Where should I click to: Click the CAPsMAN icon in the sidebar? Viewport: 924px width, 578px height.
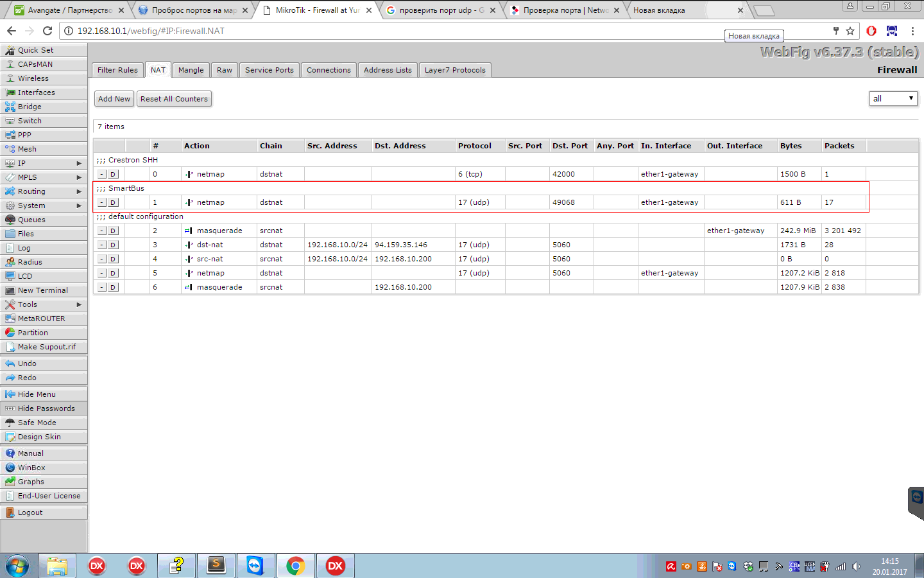click(x=10, y=64)
